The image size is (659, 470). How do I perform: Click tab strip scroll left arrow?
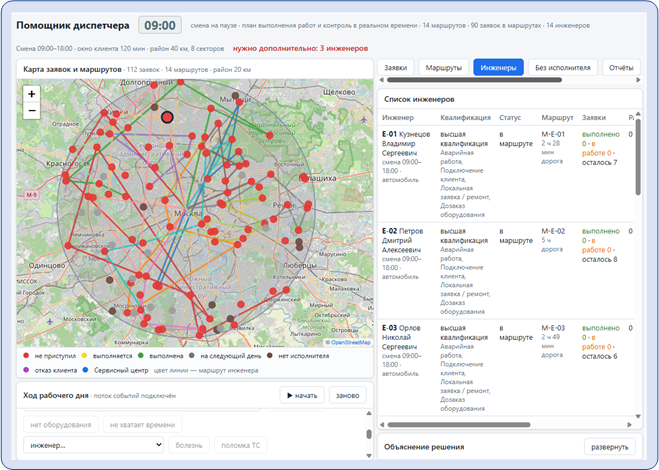pyautogui.click(x=381, y=80)
